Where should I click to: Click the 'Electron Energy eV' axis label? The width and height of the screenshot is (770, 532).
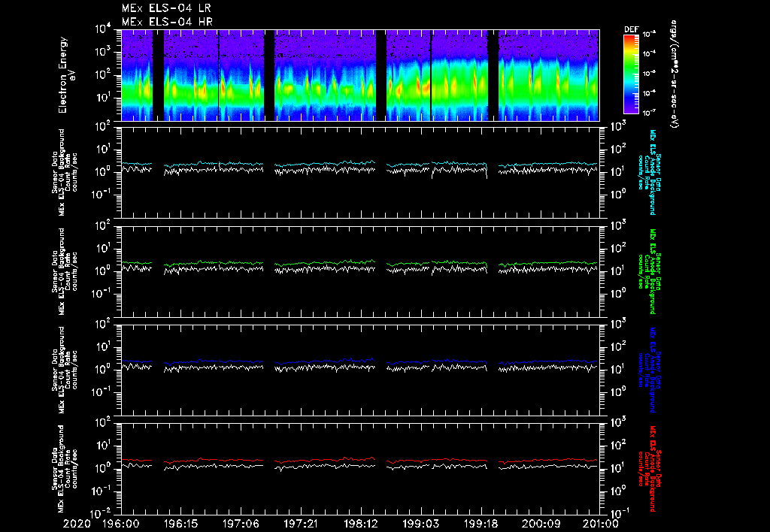click(66, 75)
